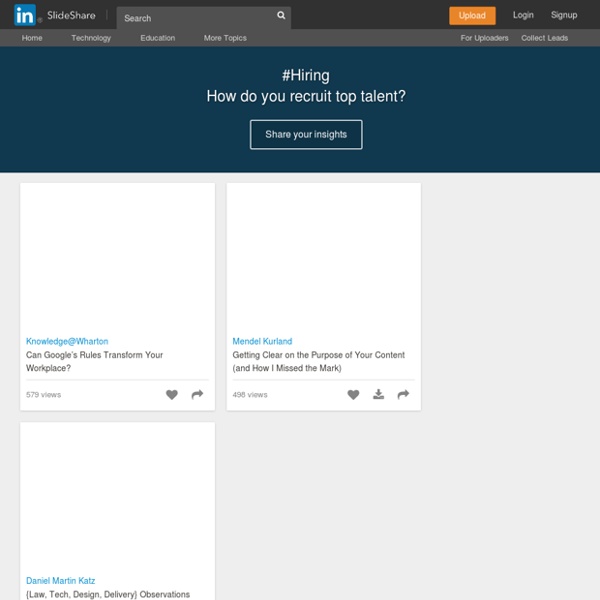
Task: Open the Login link
Action: coord(523,15)
